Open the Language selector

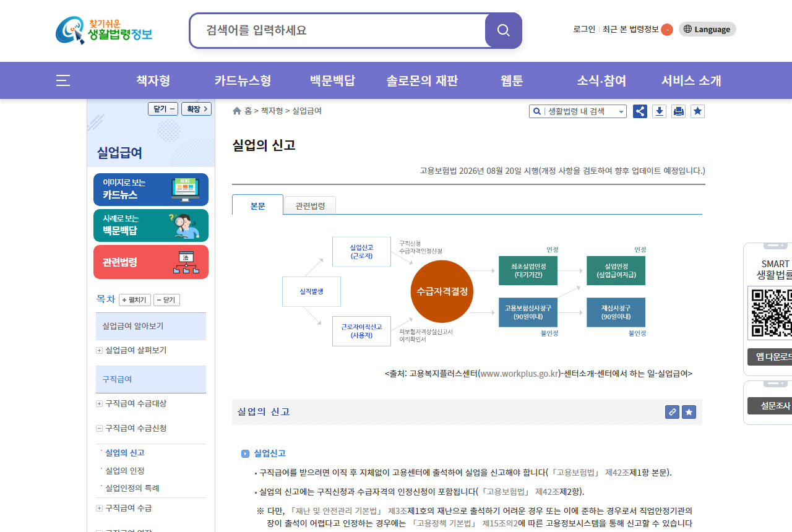coord(707,29)
